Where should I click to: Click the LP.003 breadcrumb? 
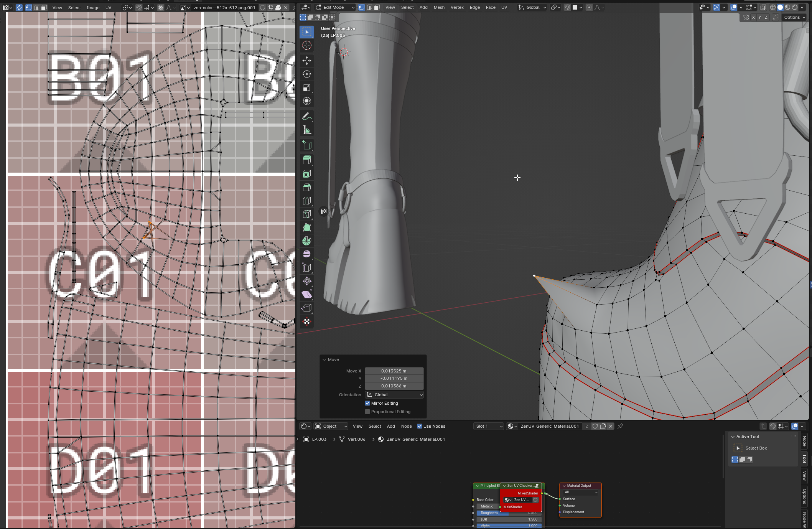coord(319,439)
